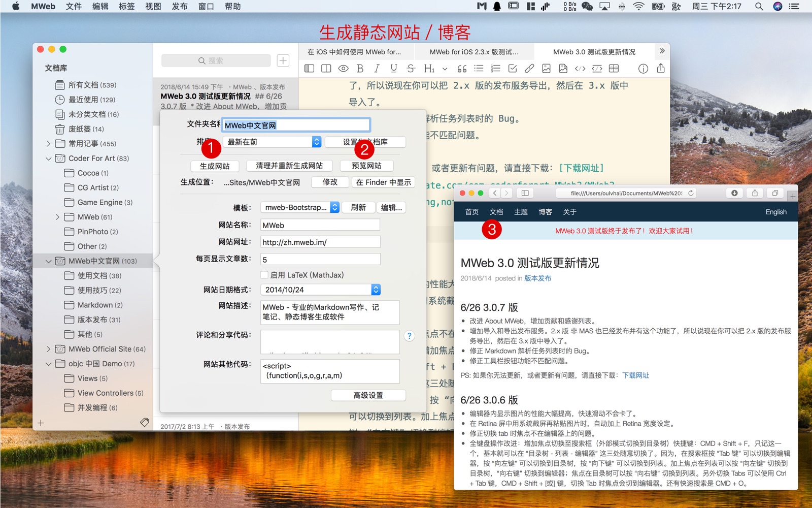Select 使用技巧 (22) category
Screen dimensions: 812x508
tap(92, 291)
